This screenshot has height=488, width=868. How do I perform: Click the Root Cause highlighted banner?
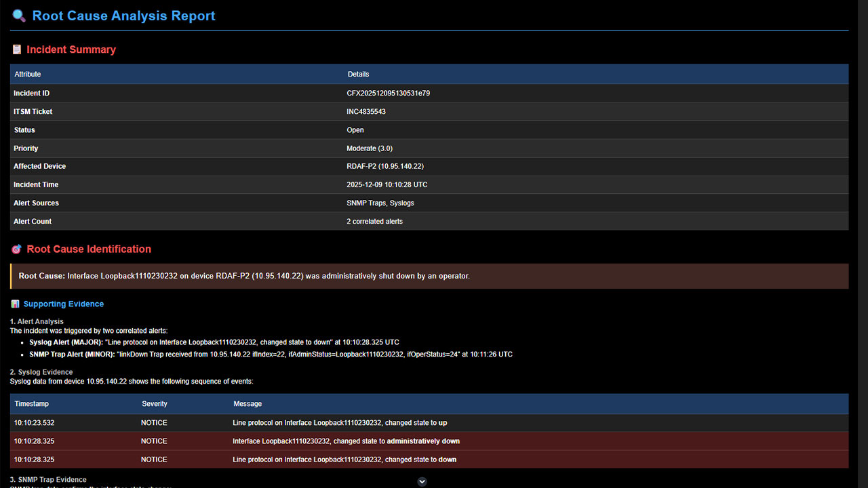click(429, 277)
